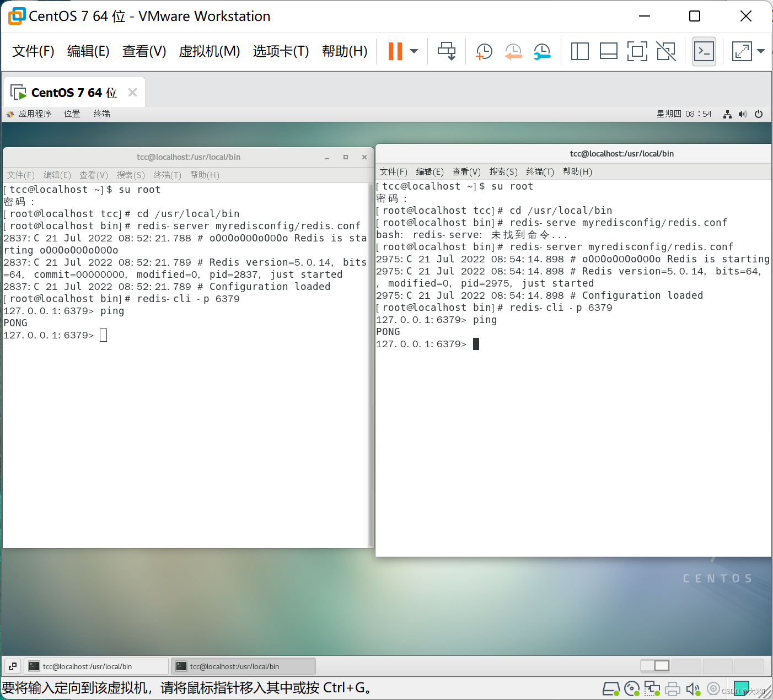Open 编辑(E) menu in right terminal
The height and width of the screenshot is (700, 773).
pos(430,172)
